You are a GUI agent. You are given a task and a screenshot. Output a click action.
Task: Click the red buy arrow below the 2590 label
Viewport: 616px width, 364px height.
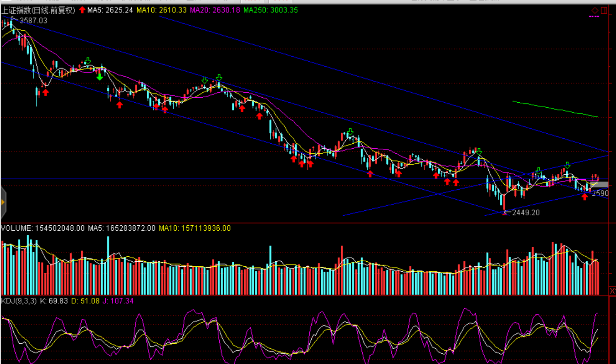[x=584, y=197]
